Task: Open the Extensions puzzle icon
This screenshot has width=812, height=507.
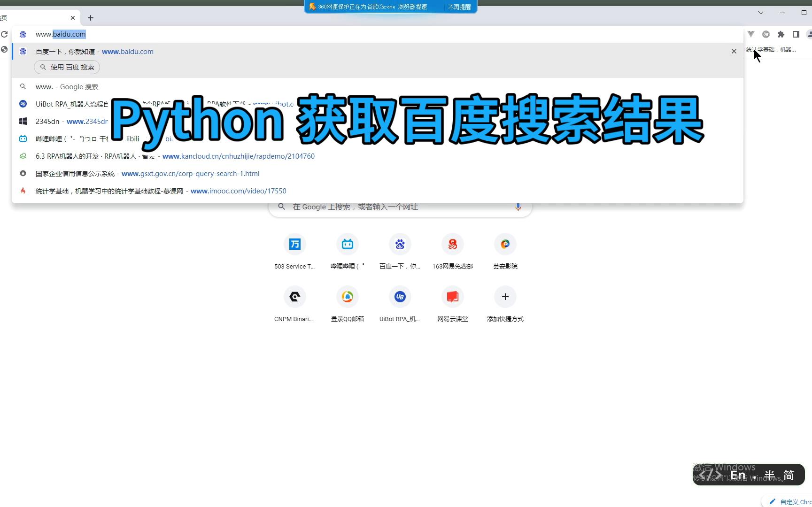Action: [781, 34]
